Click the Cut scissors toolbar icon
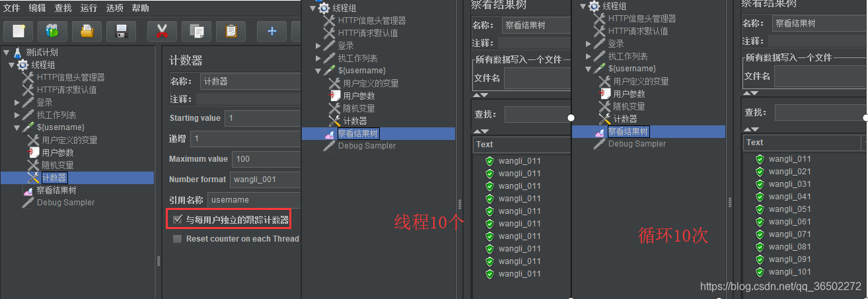Image resolution: width=868 pixels, height=299 pixels. (x=162, y=30)
